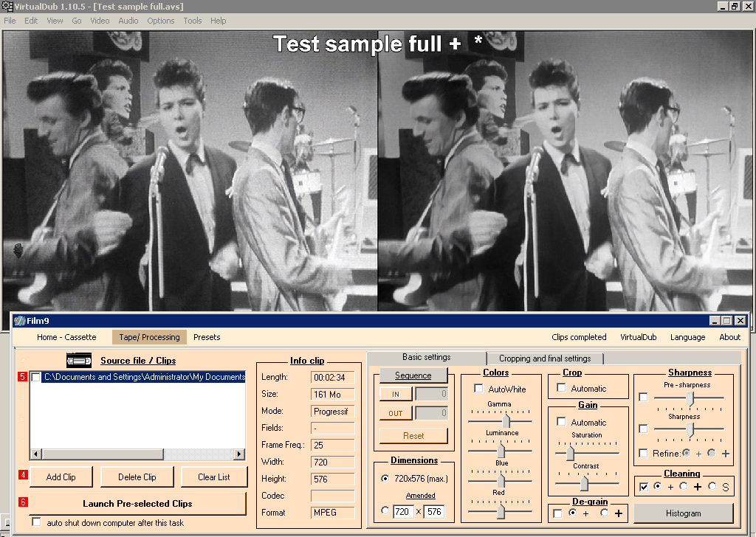756x537 pixels.
Task: Uncheck the Cleaning checkbox
Action: pyautogui.click(x=644, y=487)
